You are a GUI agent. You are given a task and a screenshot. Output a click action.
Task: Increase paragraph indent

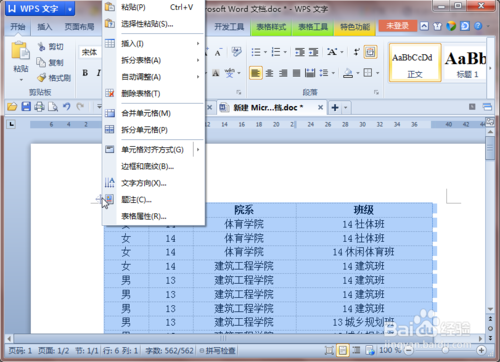(x=313, y=52)
